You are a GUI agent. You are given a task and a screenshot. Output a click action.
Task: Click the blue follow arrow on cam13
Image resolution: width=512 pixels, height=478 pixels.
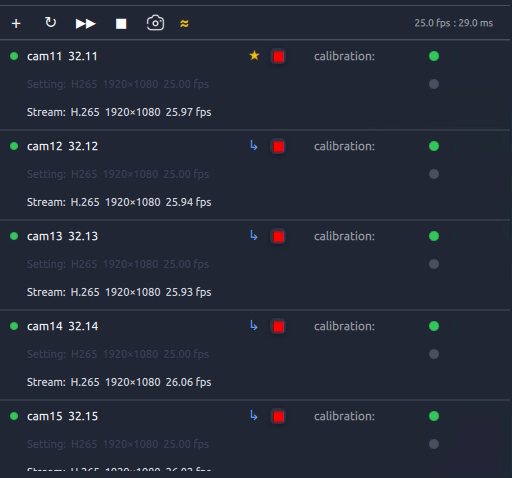[254, 235]
